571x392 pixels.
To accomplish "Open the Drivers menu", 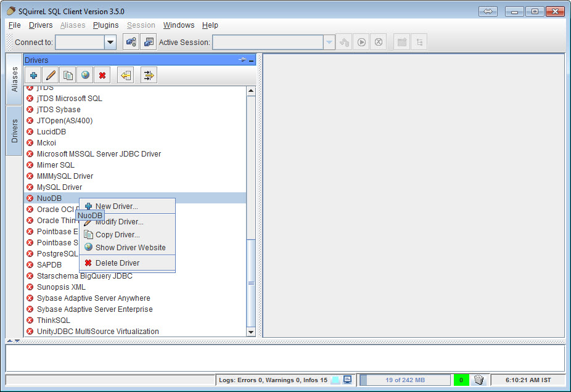I will pos(41,25).
